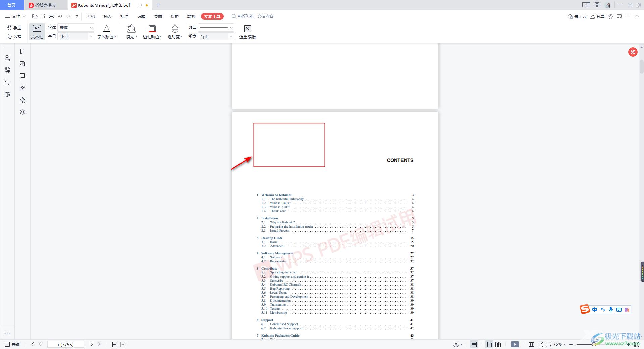This screenshot has height=349, width=644.
Task: Collapse the ribbon with the chevron
Action: pyautogui.click(x=637, y=16)
